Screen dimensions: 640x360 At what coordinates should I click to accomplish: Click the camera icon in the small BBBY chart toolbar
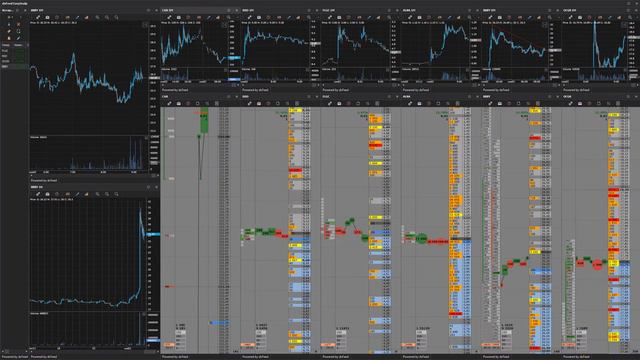click(x=500, y=18)
